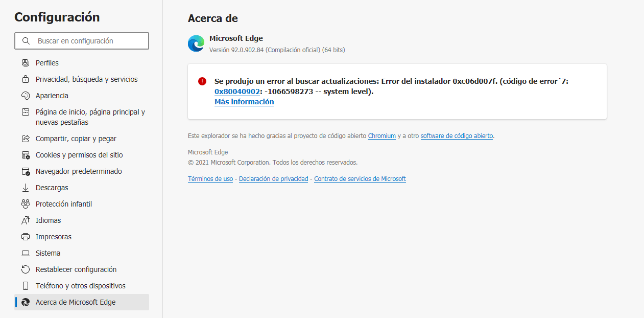Focus the Buscar en configuración field
This screenshot has width=644, height=318.
coord(82,41)
